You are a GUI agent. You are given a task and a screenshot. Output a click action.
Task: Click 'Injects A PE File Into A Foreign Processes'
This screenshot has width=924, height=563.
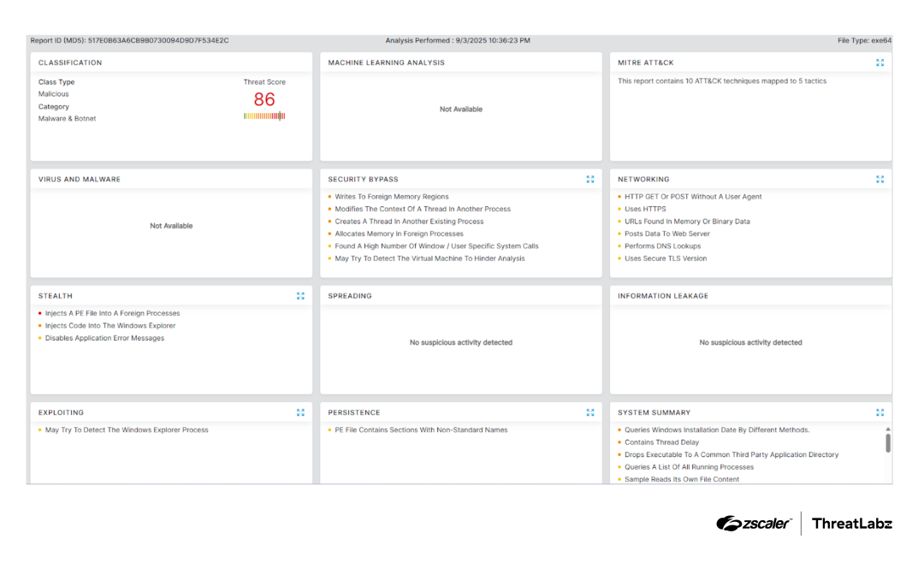pyautogui.click(x=112, y=313)
